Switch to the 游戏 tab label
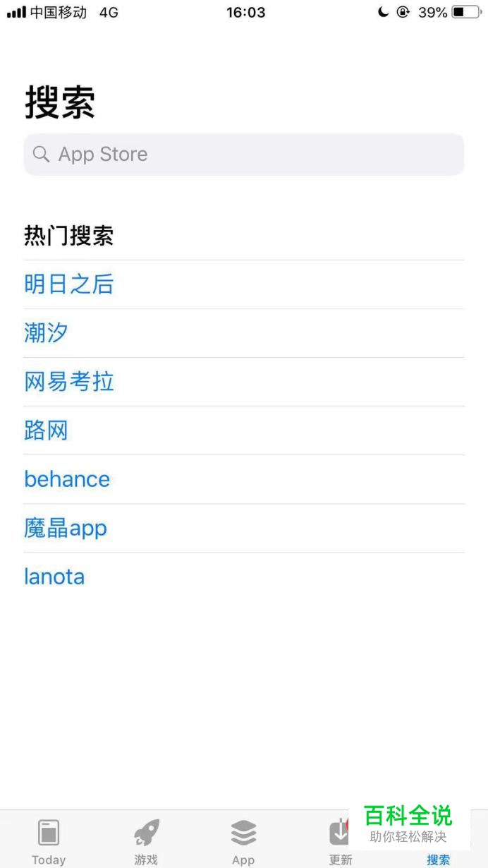The height and width of the screenshot is (868, 488). click(x=147, y=860)
